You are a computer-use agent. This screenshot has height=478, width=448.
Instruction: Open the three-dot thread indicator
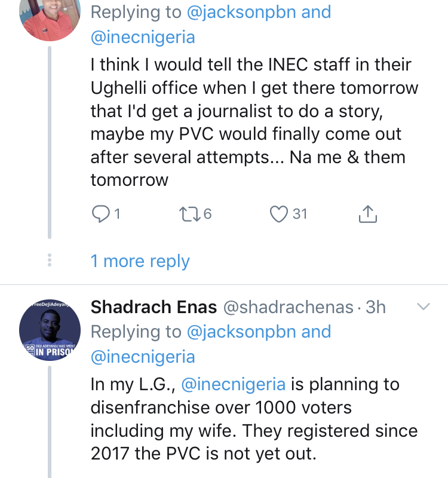[x=50, y=260]
